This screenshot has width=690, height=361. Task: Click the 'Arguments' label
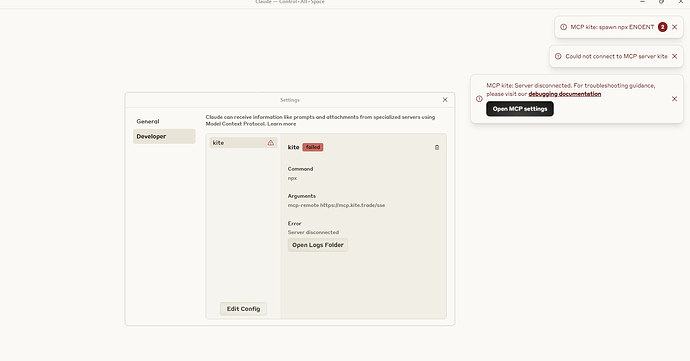click(x=302, y=196)
